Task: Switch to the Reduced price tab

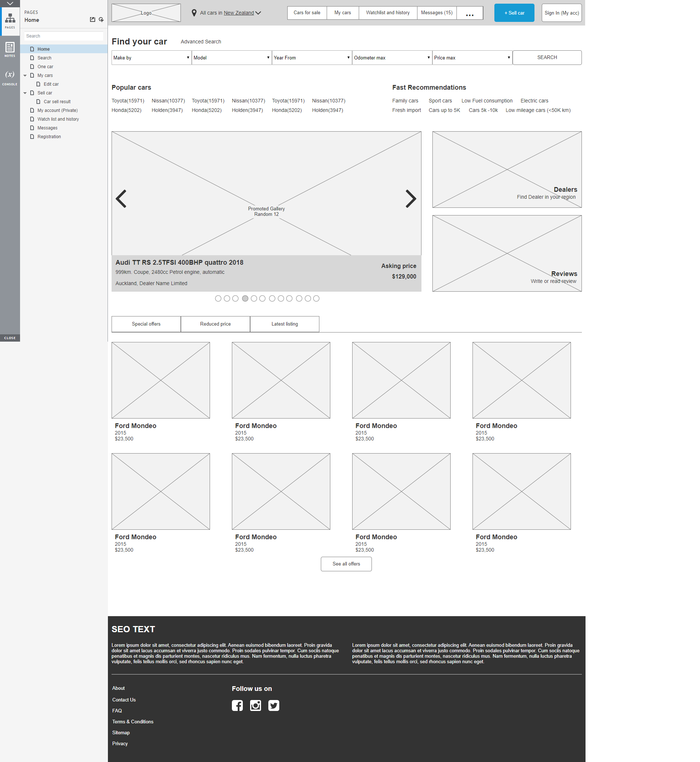Action: pos(215,324)
